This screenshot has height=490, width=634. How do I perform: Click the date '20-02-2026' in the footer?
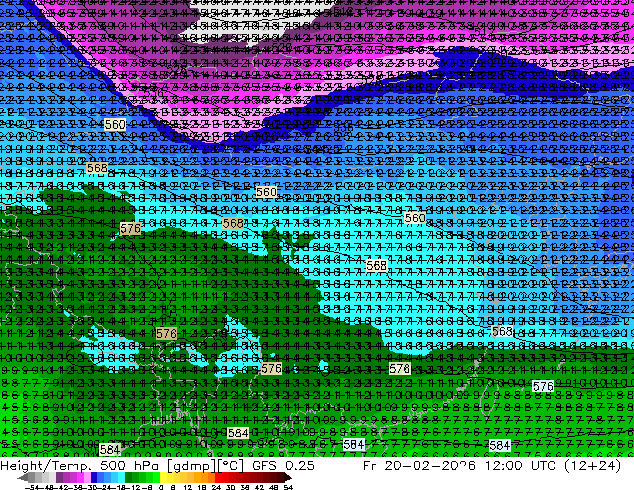click(x=431, y=466)
